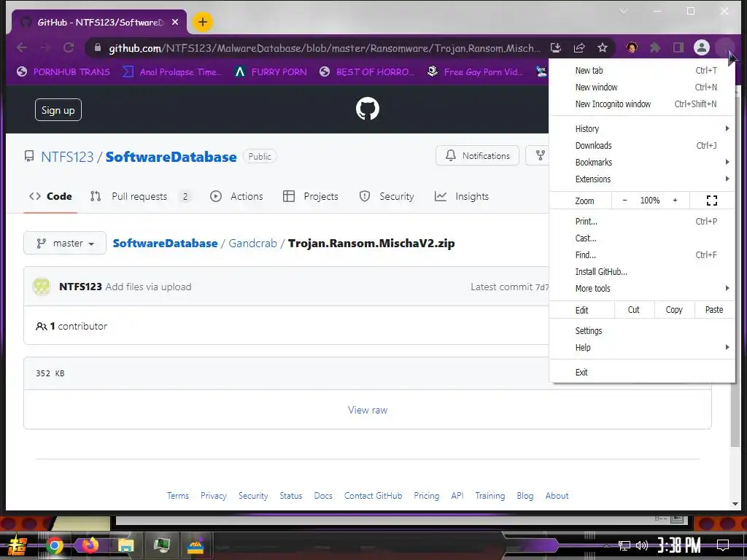
Task: Click Cut in the Edit row
Action: [634, 310]
